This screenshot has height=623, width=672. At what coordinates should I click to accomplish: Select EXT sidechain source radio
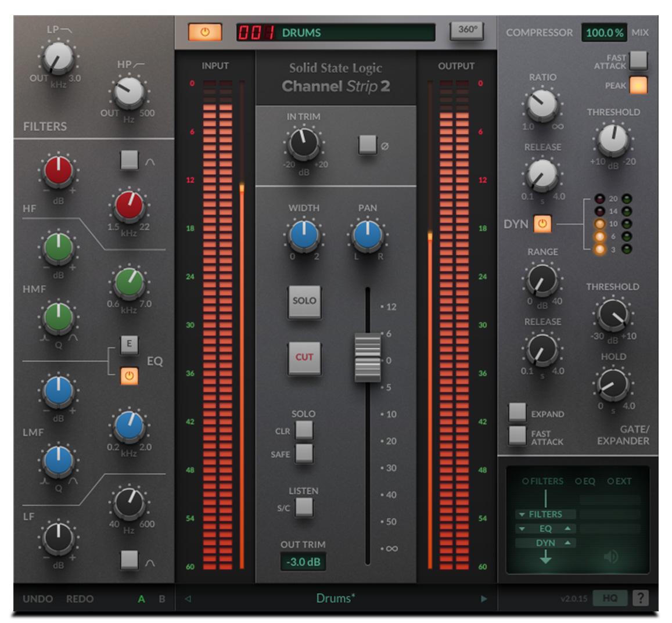pos(610,481)
